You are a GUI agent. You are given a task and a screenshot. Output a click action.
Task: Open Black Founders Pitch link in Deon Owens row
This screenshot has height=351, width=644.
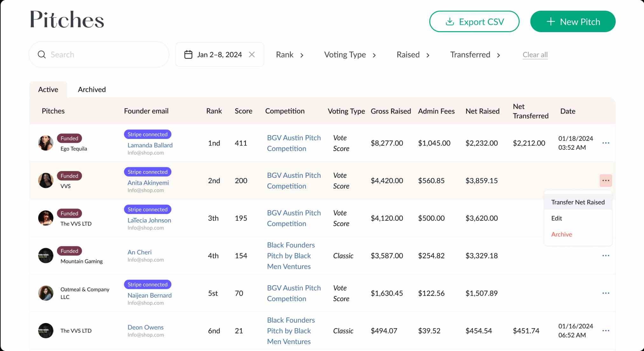click(x=291, y=331)
